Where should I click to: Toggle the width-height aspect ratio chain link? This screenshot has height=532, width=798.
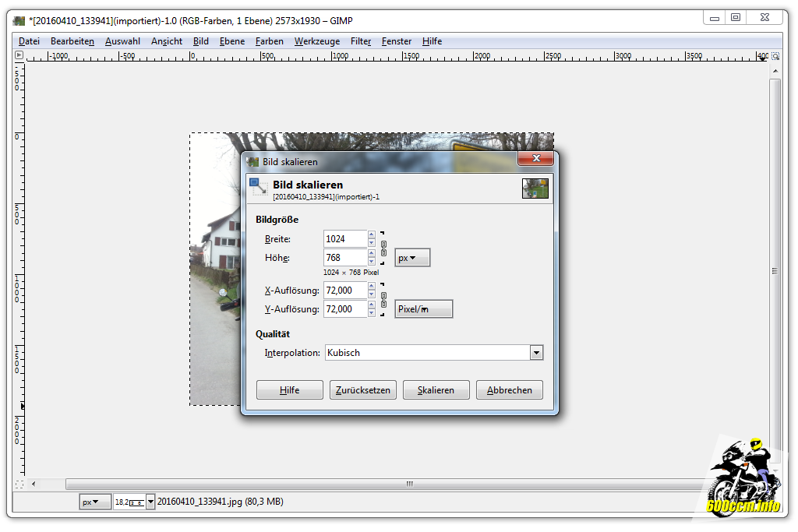coord(383,248)
